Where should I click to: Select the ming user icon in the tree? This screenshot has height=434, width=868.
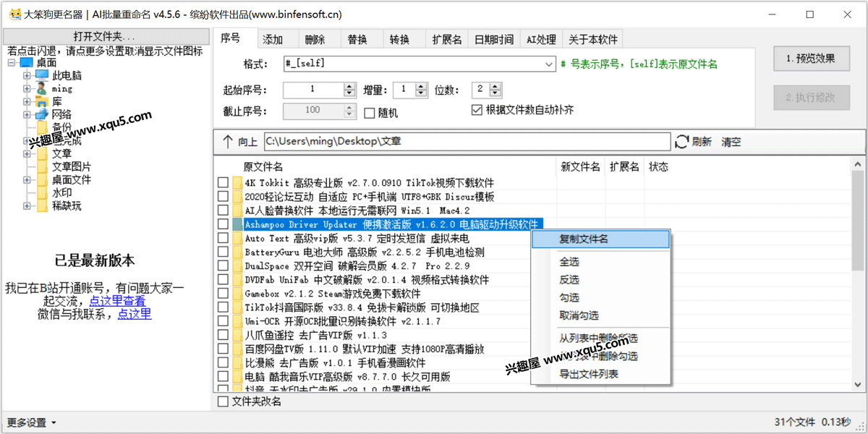coord(41,88)
